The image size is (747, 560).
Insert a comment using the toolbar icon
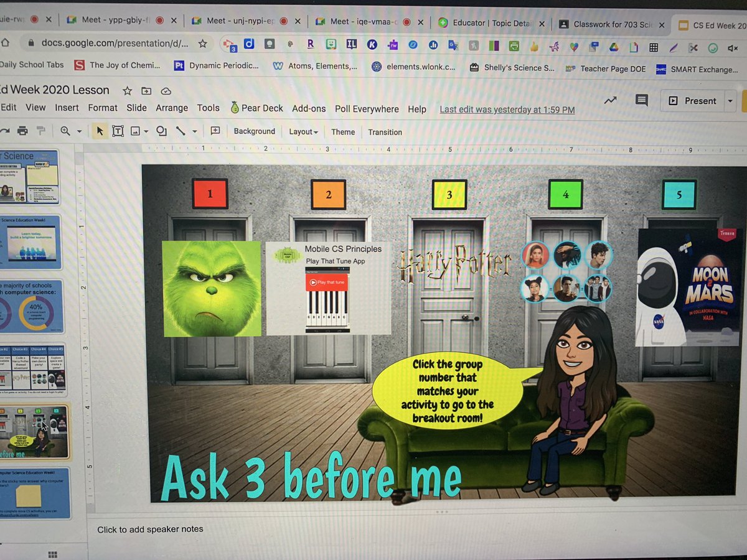(x=216, y=131)
